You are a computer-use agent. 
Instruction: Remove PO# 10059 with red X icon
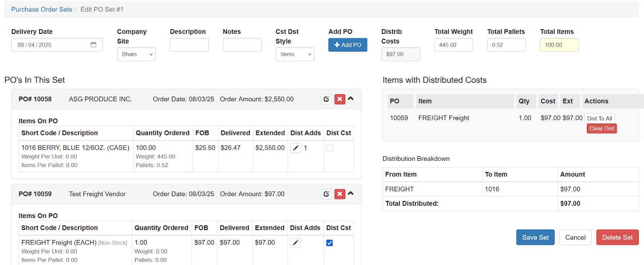pyautogui.click(x=340, y=194)
